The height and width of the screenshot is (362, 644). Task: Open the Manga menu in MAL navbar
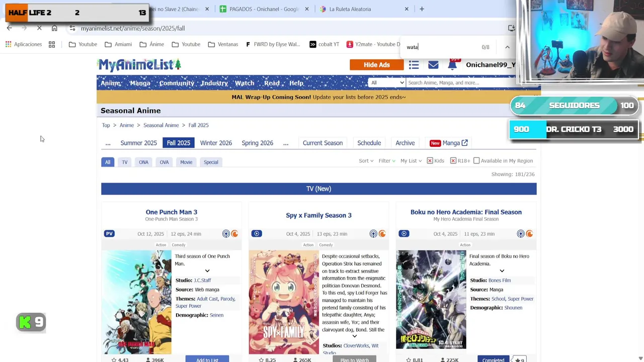(x=140, y=83)
